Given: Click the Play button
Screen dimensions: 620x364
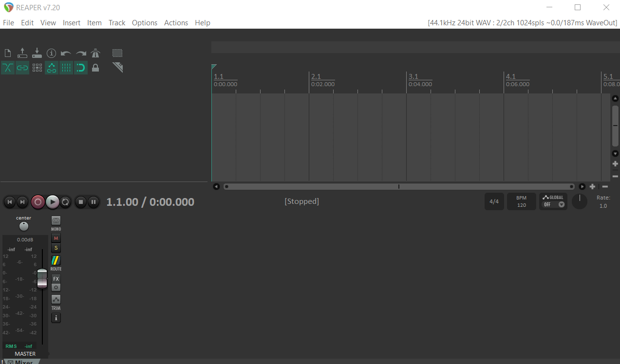Looking at the screenshot, I should 53,201.
